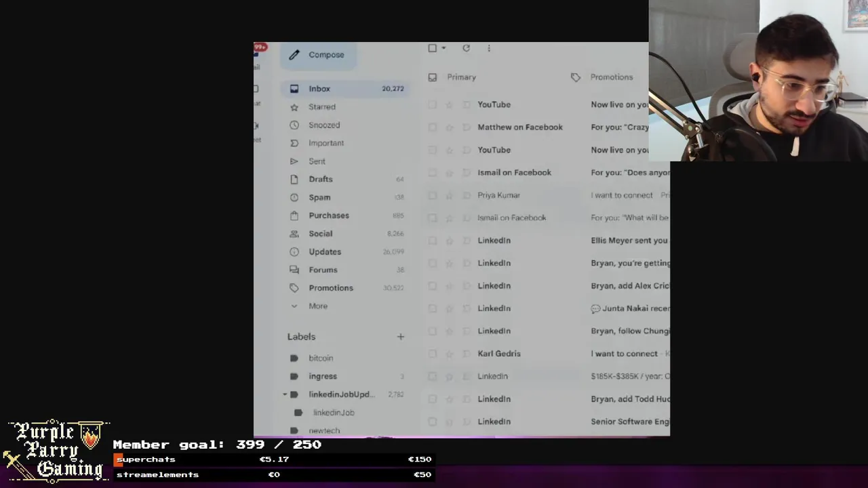Star the Junta Nakai LinkedIn email
Viewport: 868px width, 488px height.
point(449,308)
